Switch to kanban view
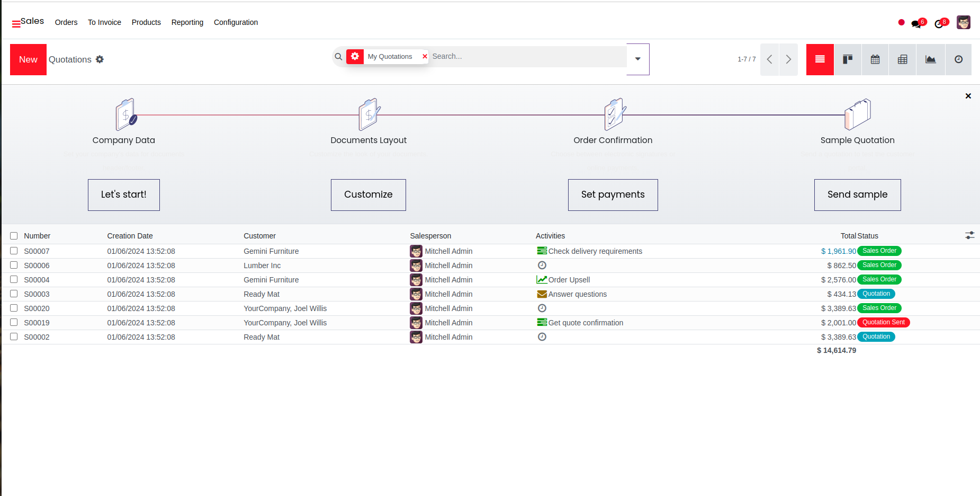 click(x=848, y=59)
